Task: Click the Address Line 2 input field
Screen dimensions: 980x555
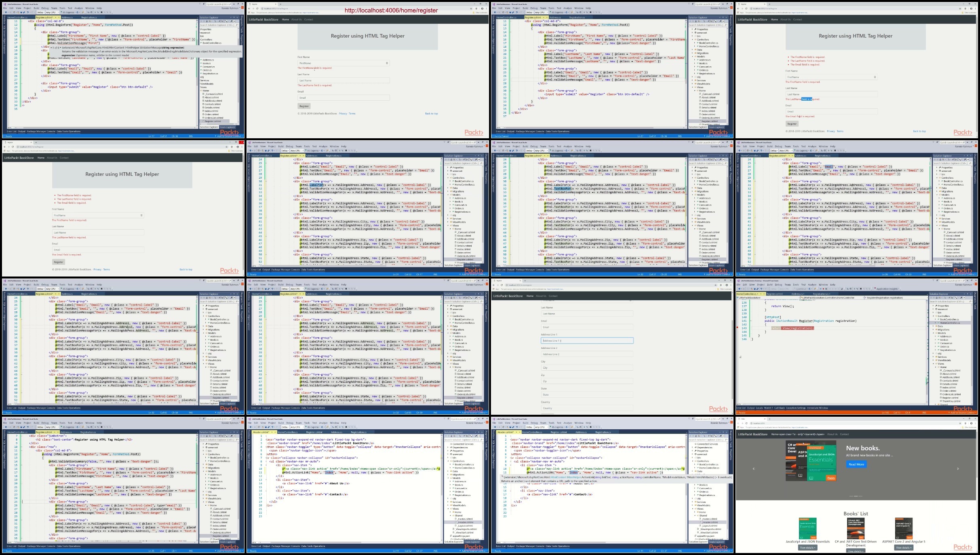Action: tap(587, 354)
